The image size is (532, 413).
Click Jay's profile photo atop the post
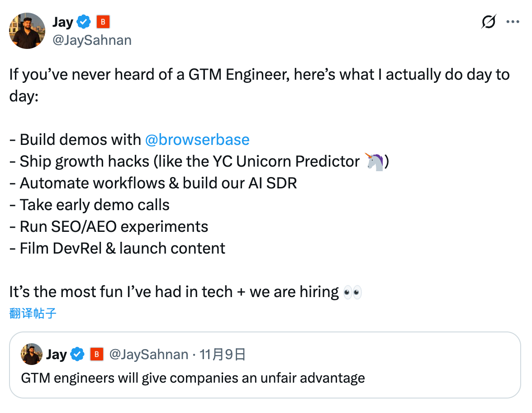(27, 31)
